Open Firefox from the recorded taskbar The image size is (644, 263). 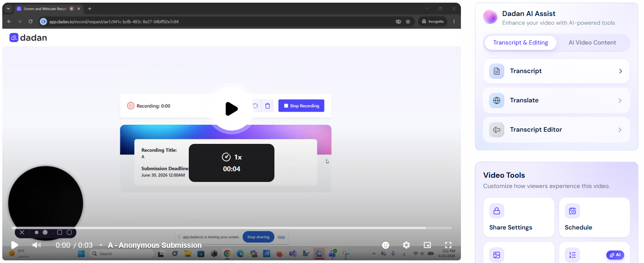(280, 254)
